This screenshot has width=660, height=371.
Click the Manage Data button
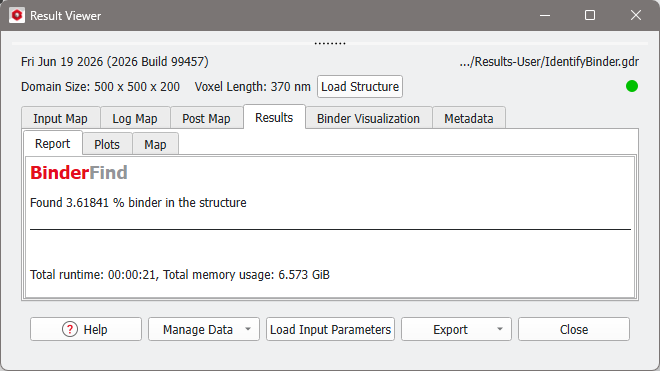[x=204, y=329]
